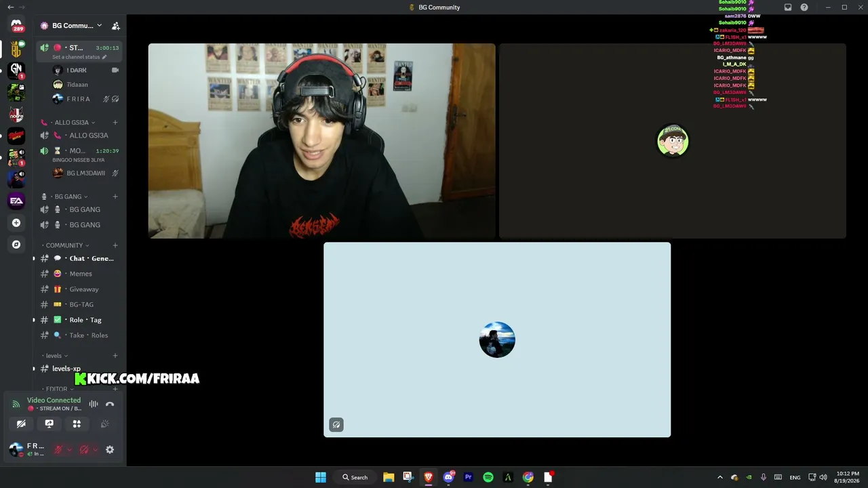Open the activities launcher button
The image size is (868, 488).
tap(77, 424)
